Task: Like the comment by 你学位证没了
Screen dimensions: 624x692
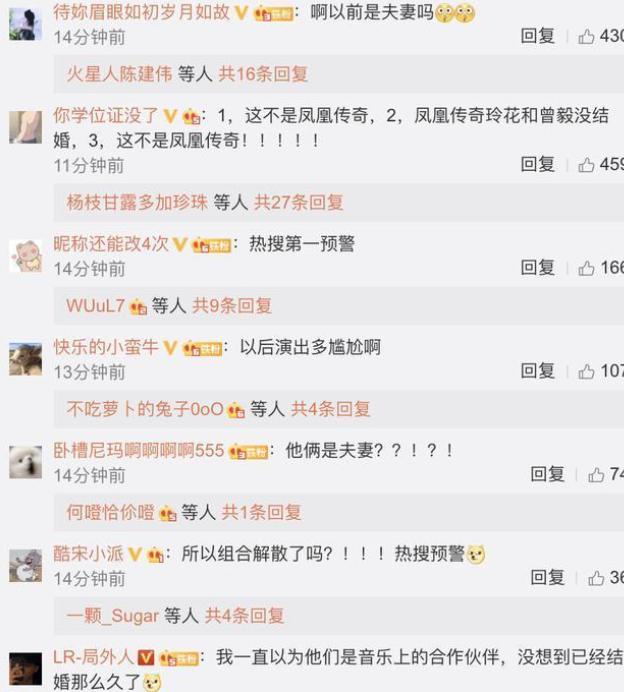Action: click(x=586, y=165)
